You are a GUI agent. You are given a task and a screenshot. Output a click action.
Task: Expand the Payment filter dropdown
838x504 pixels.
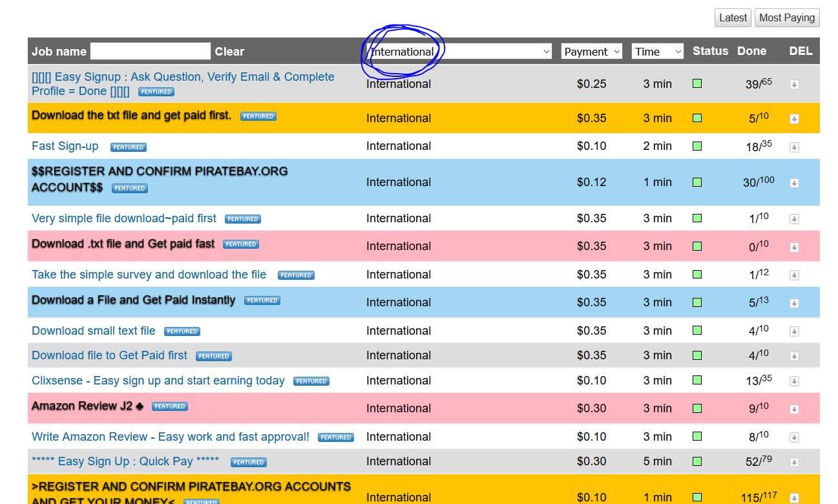click(591, 52)
